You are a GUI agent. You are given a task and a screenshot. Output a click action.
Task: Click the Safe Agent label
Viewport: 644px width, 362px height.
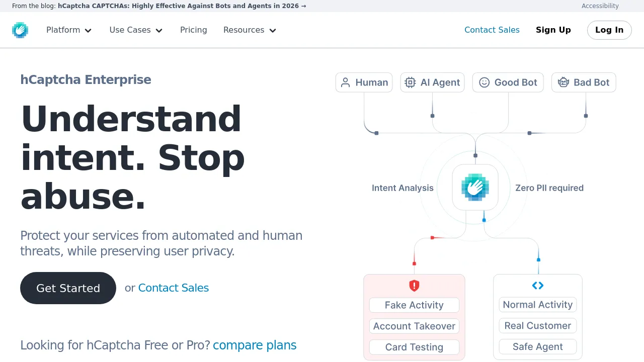[x=538, y=347]
